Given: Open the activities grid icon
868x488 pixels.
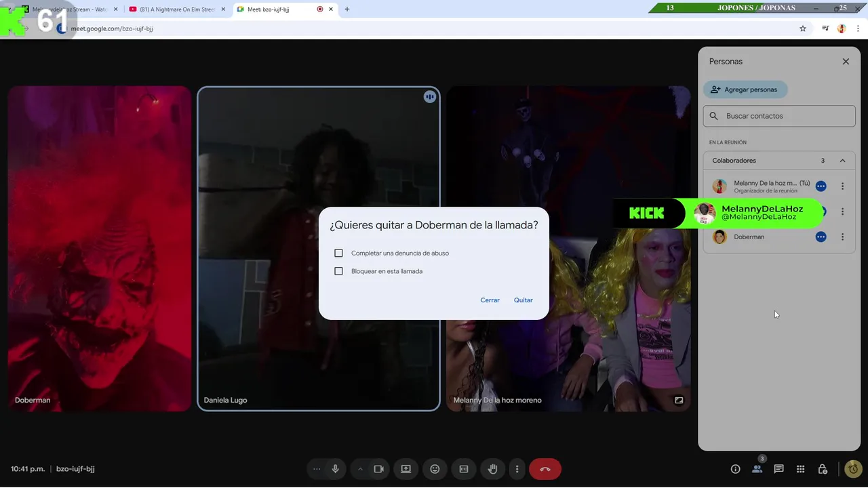Looking at the screenshot, I should pyautogui.click(x=800, y=469).
